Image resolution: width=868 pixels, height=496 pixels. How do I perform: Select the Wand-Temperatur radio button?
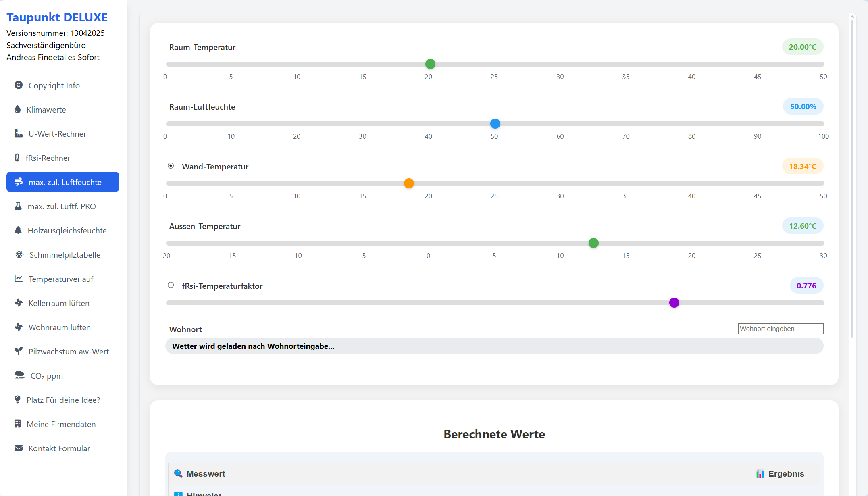coord(171,165)
